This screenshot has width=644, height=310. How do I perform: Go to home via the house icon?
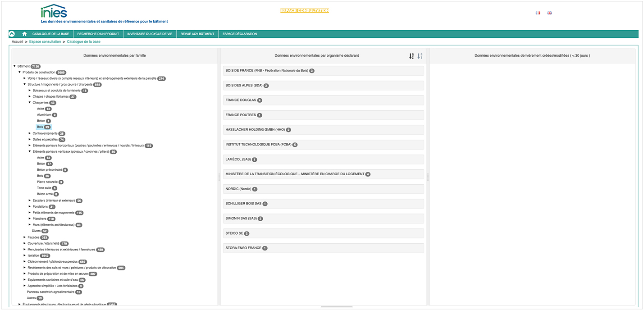[x=24, y=34]
